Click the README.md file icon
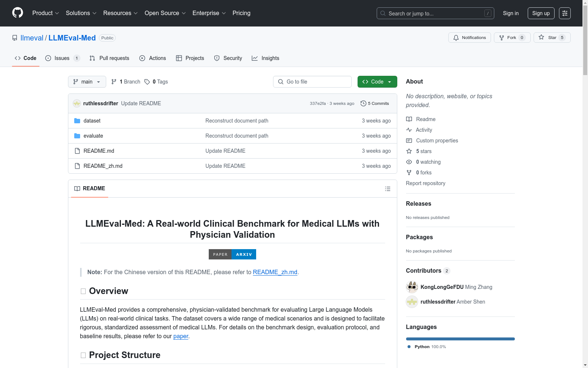This screenshot has height=368, width=588. coord(77,151)
